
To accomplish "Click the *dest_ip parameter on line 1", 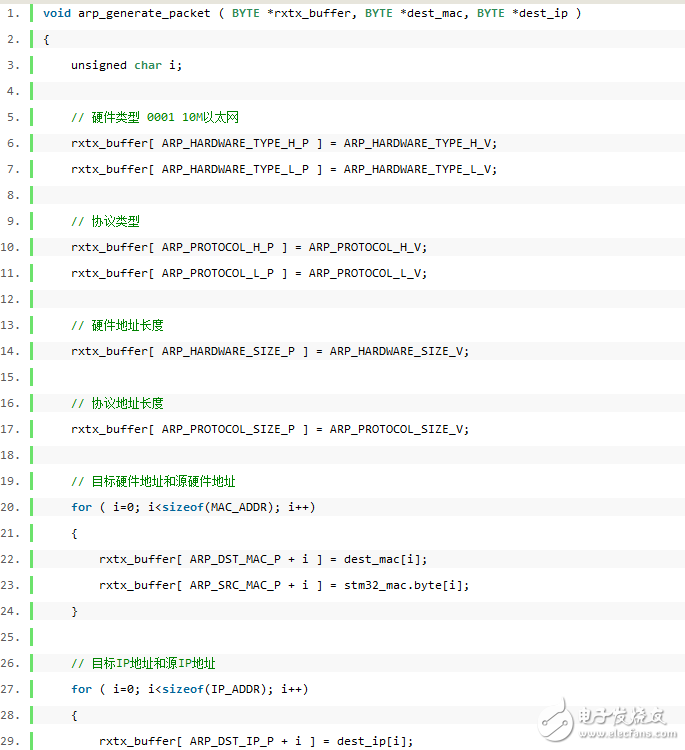I will [540, 13].
